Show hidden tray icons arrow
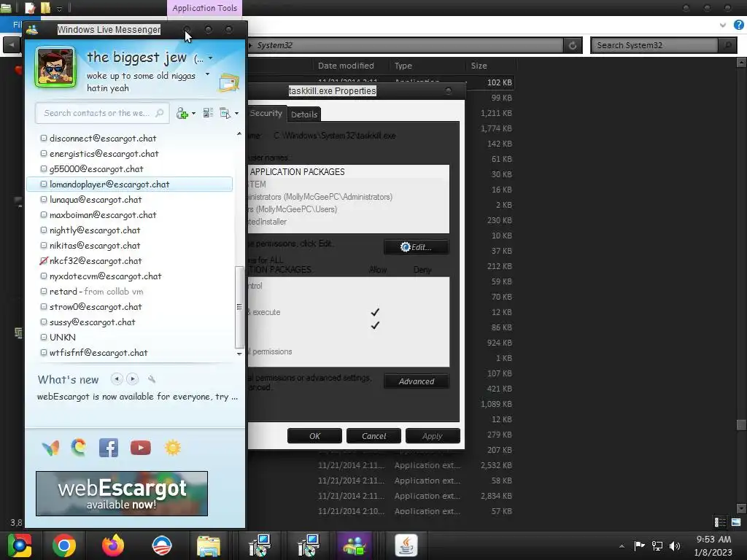 pyautogui.click(x=622, y=546)
